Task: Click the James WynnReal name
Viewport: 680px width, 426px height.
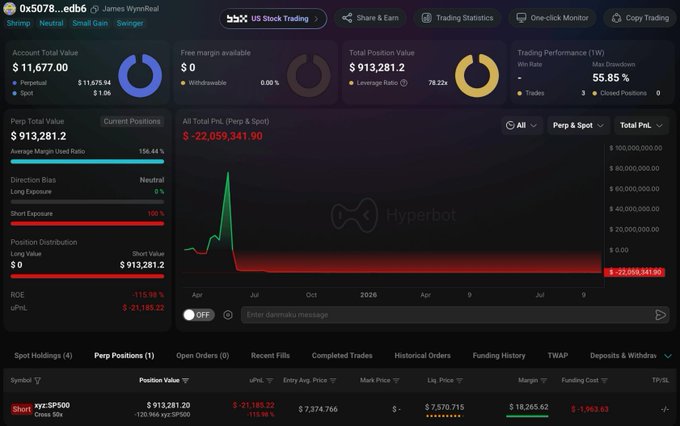Action: click(131, 9)
